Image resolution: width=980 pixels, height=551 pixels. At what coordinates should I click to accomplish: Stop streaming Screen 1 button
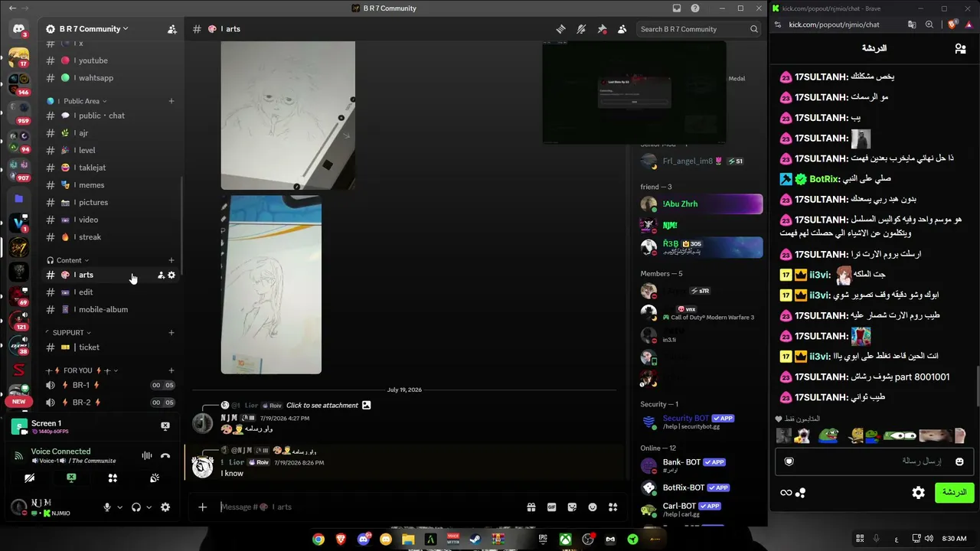point(165,426)
